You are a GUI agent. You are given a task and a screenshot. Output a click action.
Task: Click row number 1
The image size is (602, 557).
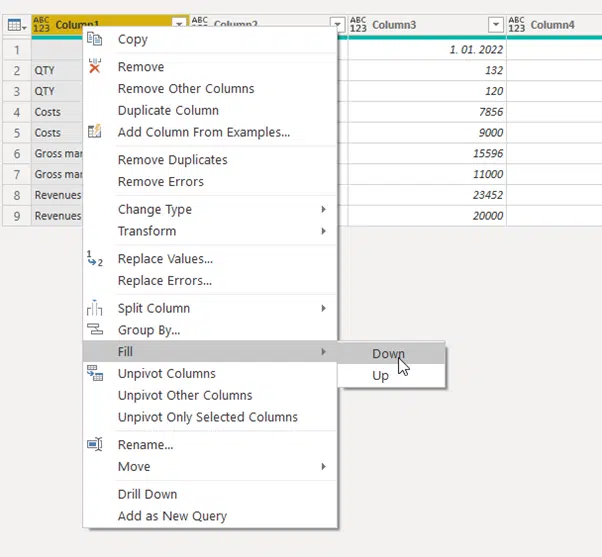[x=17, y=50]
